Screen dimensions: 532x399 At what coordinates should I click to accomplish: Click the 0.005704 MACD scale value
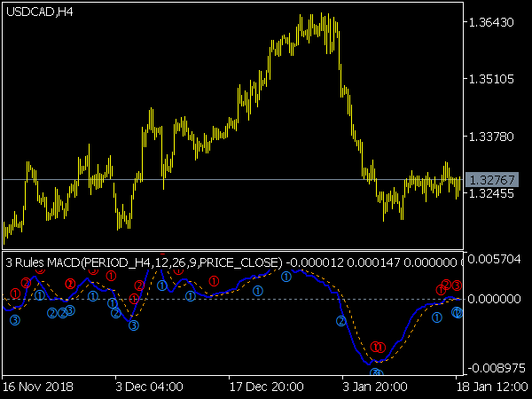[x=494, y=259]
